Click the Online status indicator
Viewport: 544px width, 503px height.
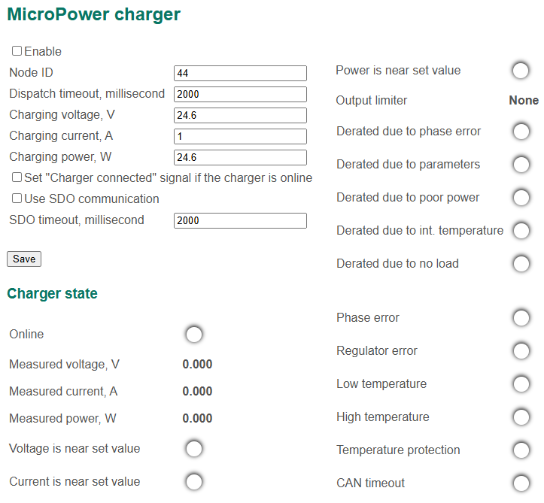pos(194,334)
